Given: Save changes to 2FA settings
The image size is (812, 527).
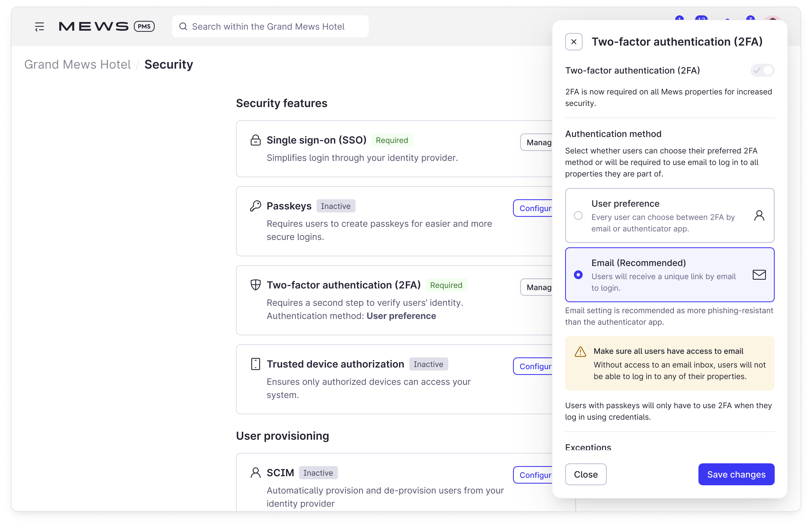Looking at the screenshot, I should pyautogui.click(x=736, y=474).
